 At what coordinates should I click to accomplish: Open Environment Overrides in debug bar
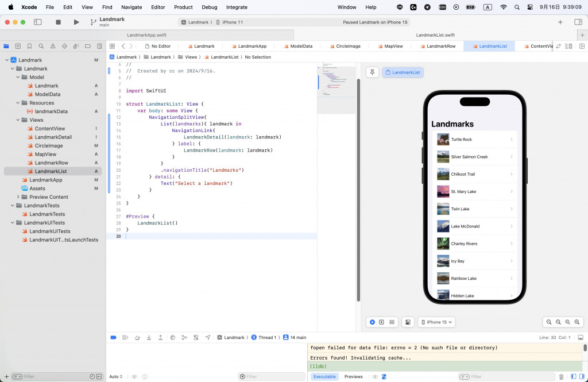tap(196, 337)
